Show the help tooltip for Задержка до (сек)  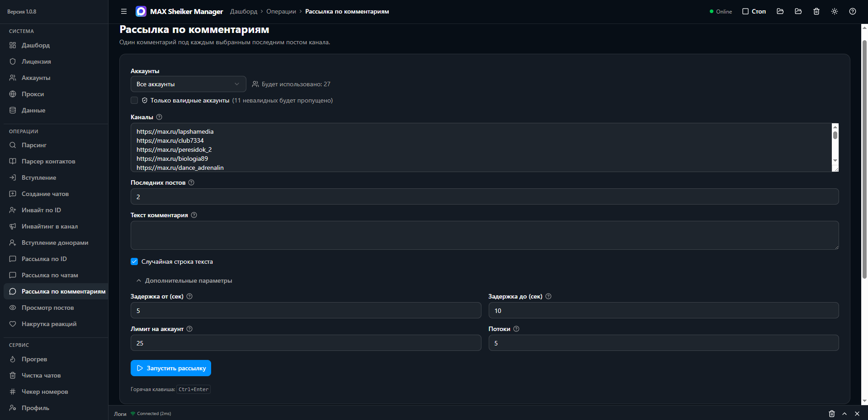(x=548, y=296)
